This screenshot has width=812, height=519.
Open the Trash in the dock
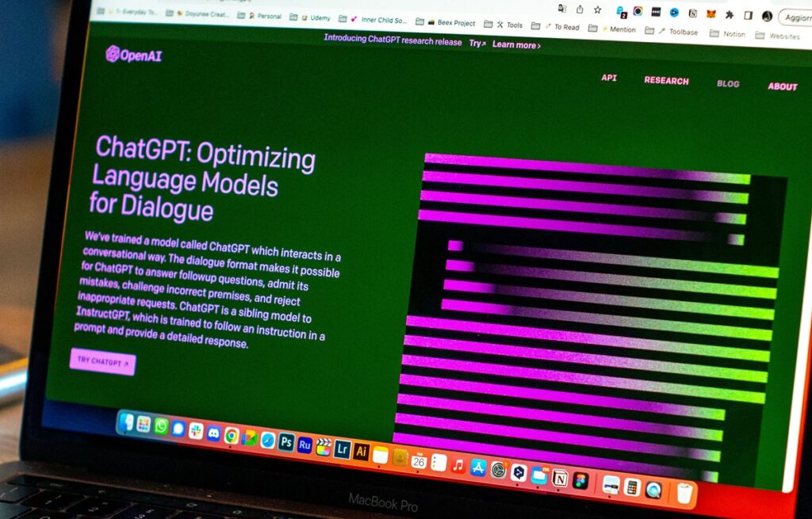(x=684, y=493)
